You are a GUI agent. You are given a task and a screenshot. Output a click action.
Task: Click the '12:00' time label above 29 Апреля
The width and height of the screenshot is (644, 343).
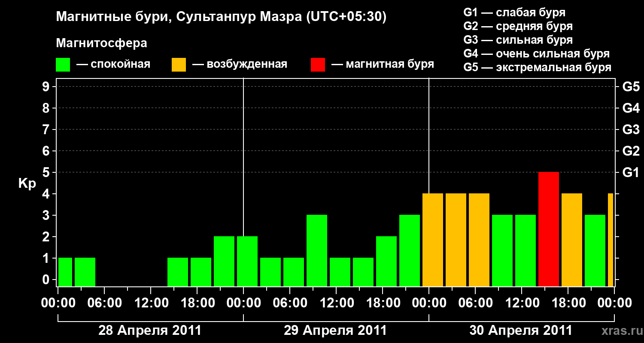[336, 303]
